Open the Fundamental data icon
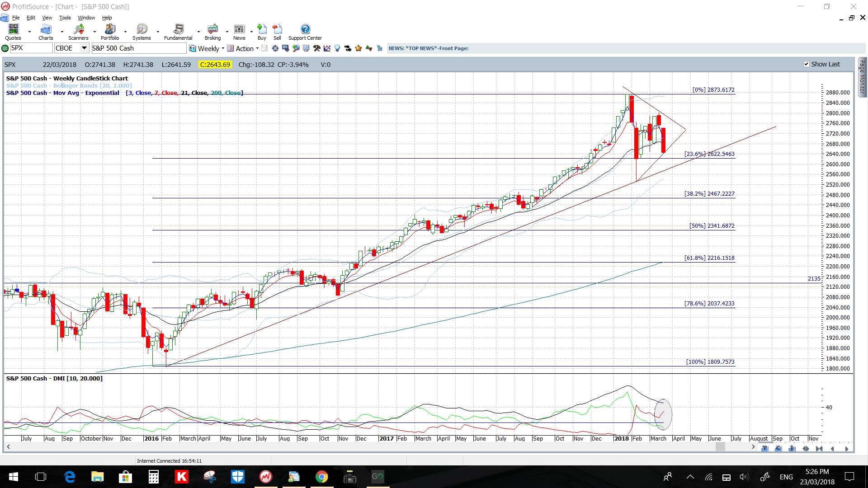Viewport: 868px width, 488px height. 179,29
